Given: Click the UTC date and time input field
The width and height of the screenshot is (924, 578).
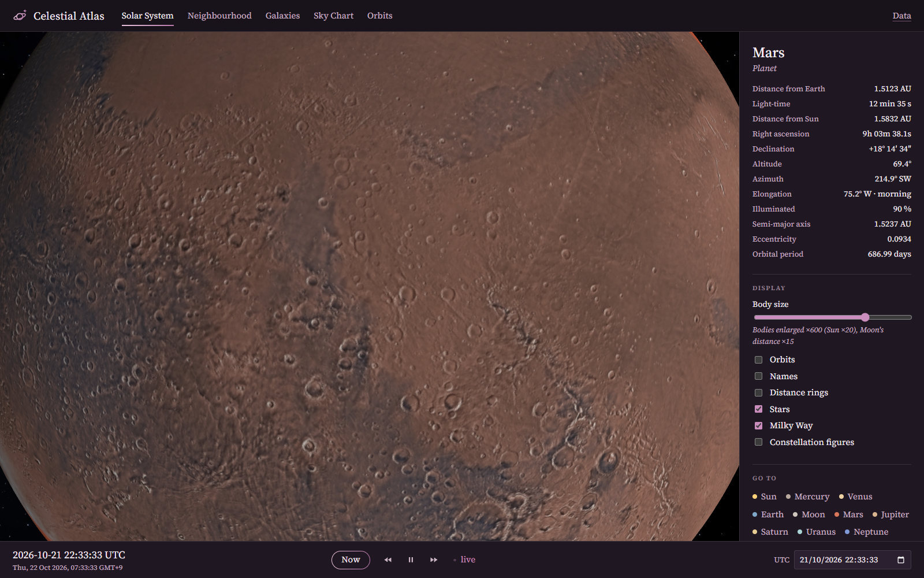Looking at the screenshot, I should pos(852,560).
